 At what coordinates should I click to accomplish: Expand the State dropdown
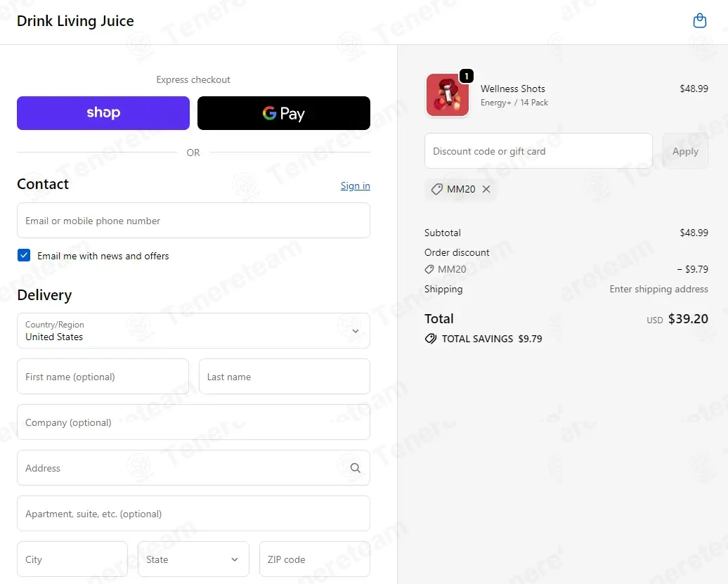(x=194, y=559)
